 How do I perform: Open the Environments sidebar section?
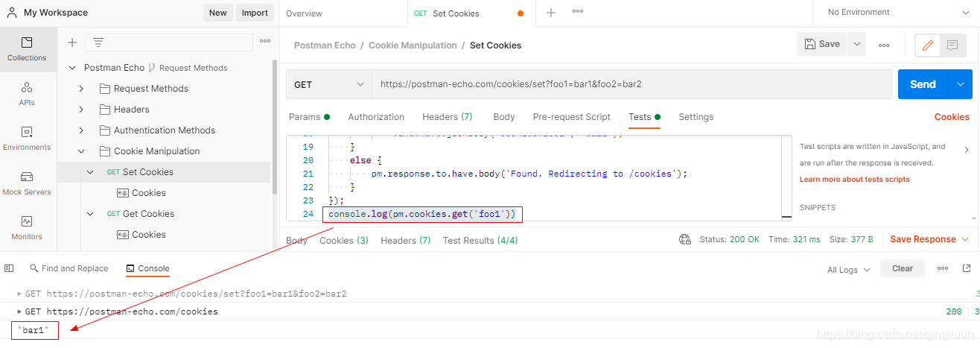[x=27, y=139]
